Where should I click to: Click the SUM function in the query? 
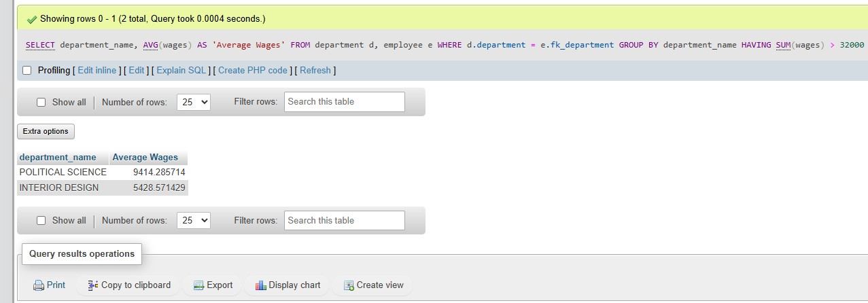tap(783, 45)
